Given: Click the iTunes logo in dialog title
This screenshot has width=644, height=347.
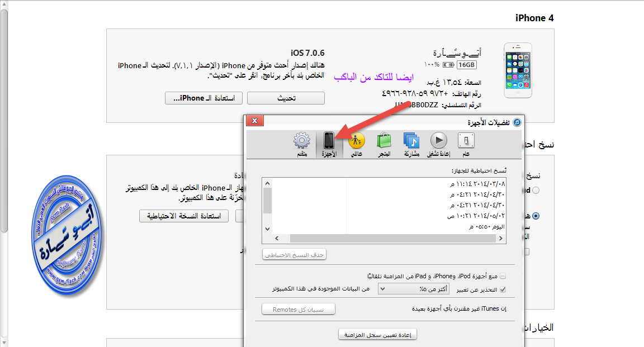Looking at the screenshot, I should pos(517,122).
